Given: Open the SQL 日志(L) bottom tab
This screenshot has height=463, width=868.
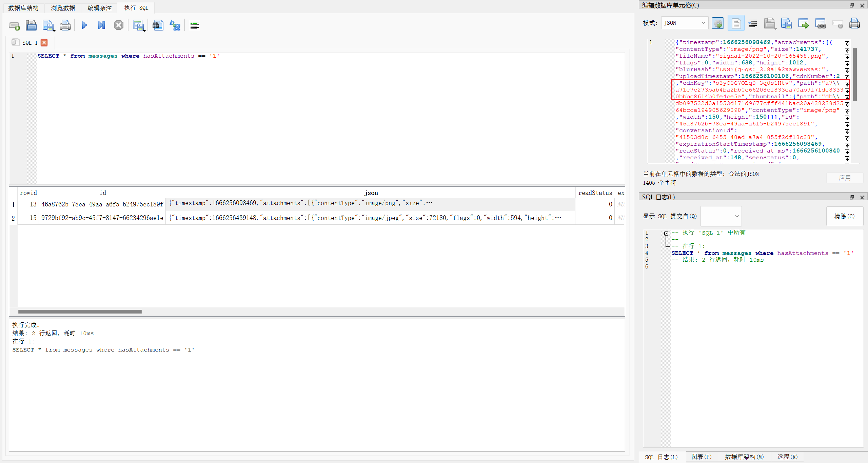Looking at the screenshot, I should click(661, 457).
